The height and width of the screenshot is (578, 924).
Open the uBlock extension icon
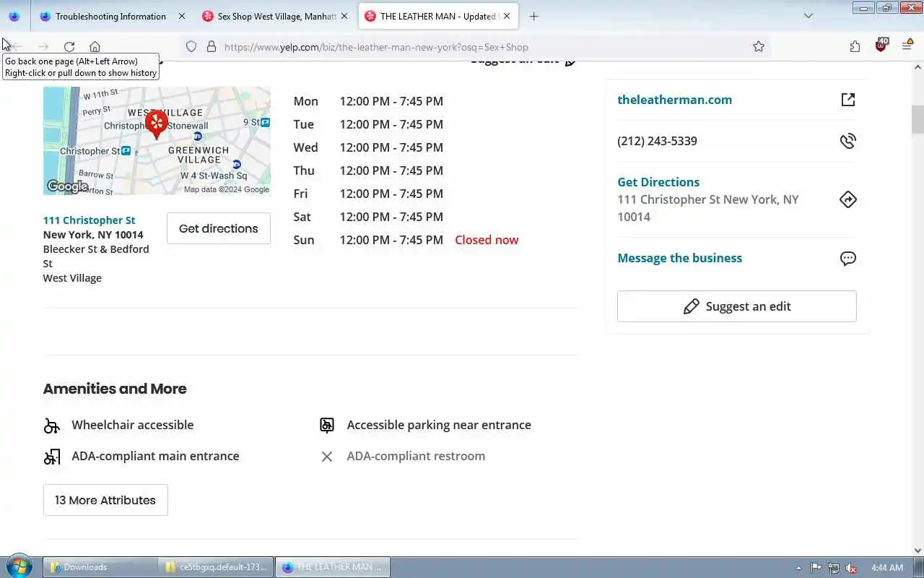tap(881, 46)
